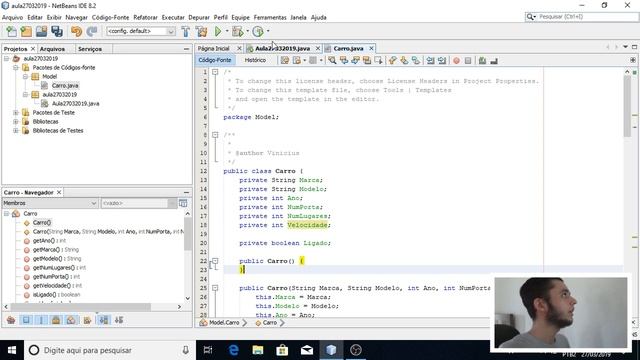
Task: Build the project with the hammer icon
Action: [x=185, y=31]
